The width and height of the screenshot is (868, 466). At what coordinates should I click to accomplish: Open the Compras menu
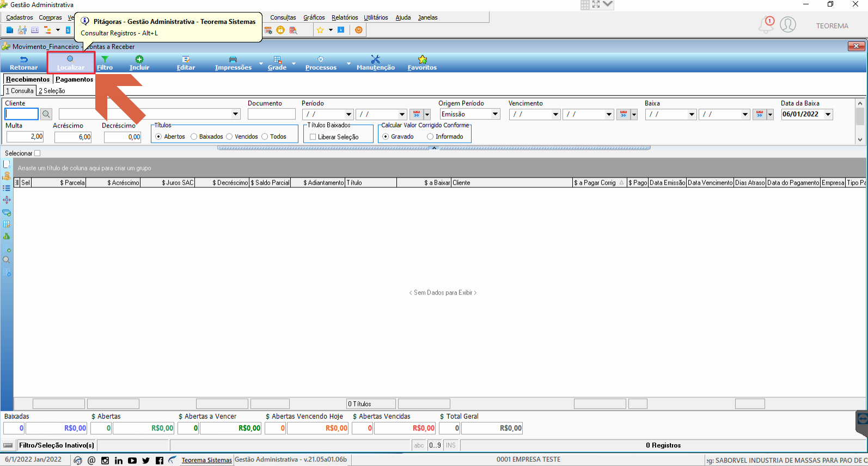point(50,17)
